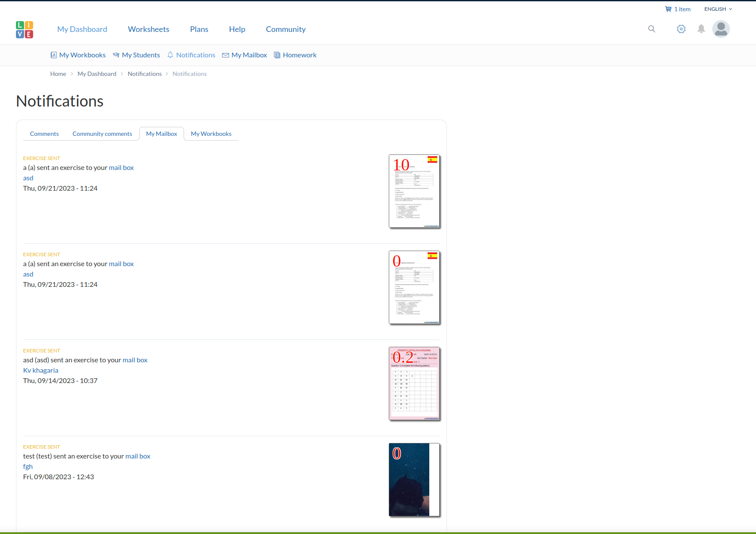Click the Homework icon in submenu
This screenshot has width=756, height=534.
click(277, 55)
